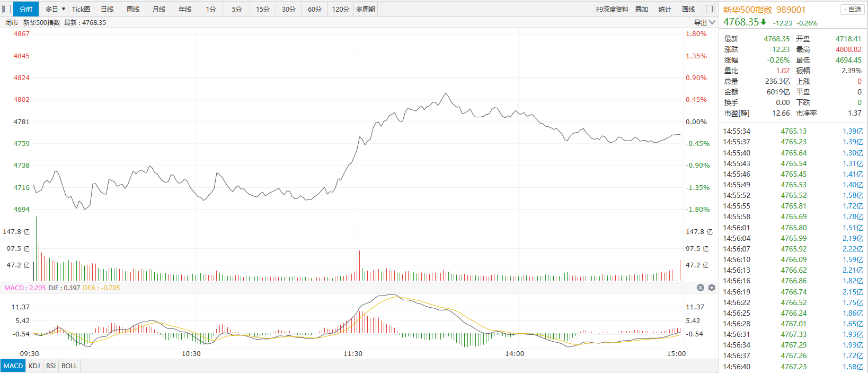Activate the 画线 drawing tool
Screen dimensions: 868x373
[688, 9]
